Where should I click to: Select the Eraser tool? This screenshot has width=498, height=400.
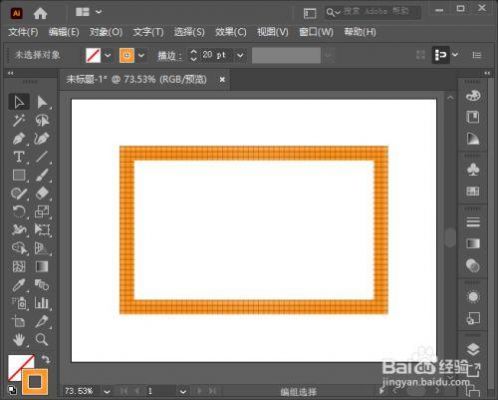click(x=42, y=193)
